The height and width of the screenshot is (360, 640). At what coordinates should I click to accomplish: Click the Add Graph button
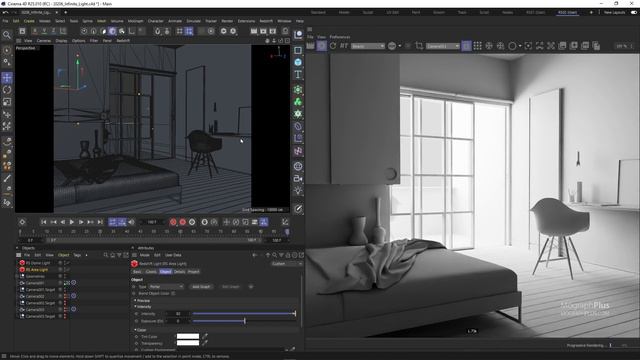click(x=201, y=287)
